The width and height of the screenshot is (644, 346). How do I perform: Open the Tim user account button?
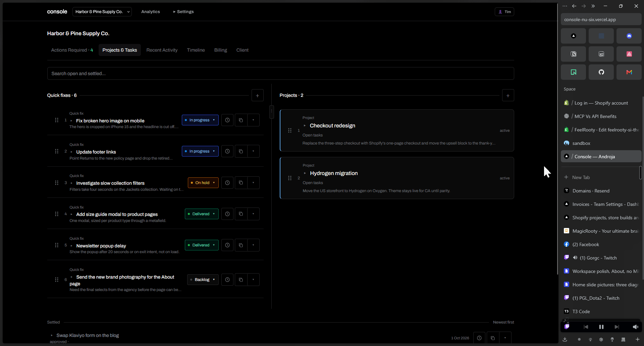[x=504, y=12]
